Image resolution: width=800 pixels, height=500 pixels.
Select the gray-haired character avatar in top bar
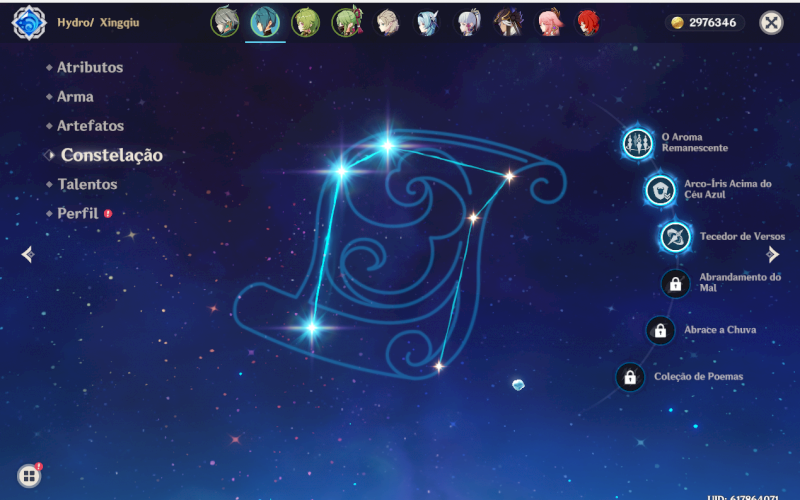[225, 22]
